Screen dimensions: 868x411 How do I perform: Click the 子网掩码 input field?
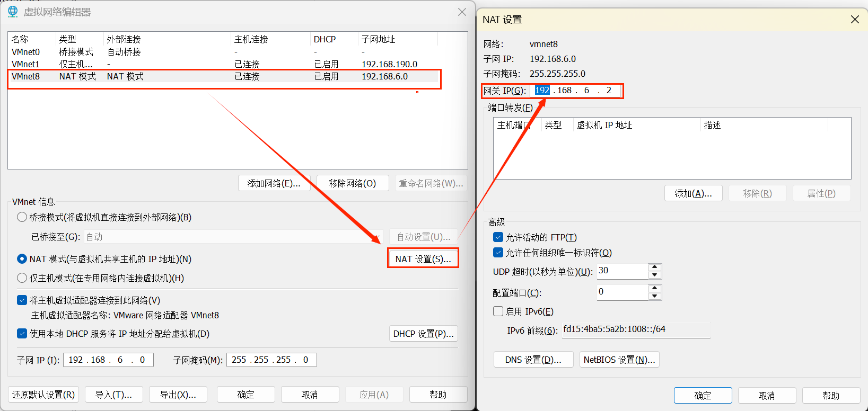tap(271, 360)
